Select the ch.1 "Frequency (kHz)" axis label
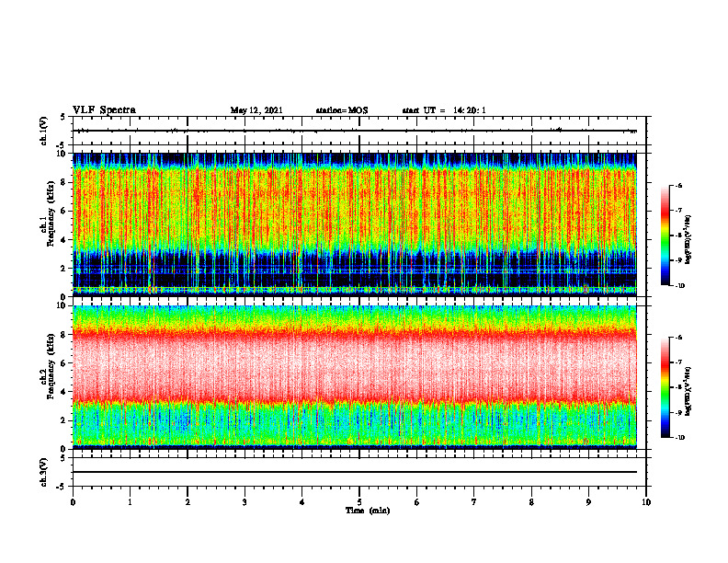This screenshot has height=563, width=728. coord(51,214)
